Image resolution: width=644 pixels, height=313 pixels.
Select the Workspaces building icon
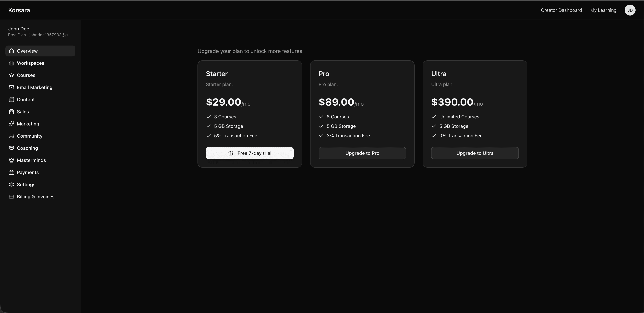point(11,63)
